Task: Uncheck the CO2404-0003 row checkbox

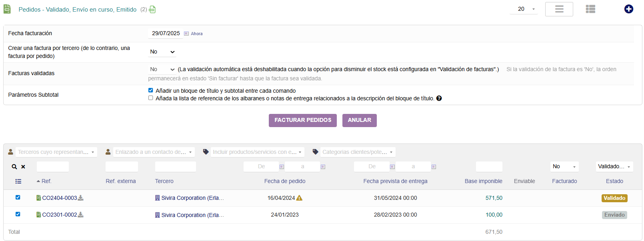Action: (18, 197)
